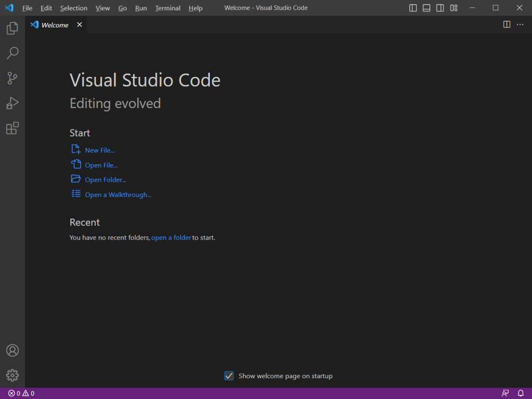Open the Search view icon
This screenshot has width=532, height=399.
[12, 53]
